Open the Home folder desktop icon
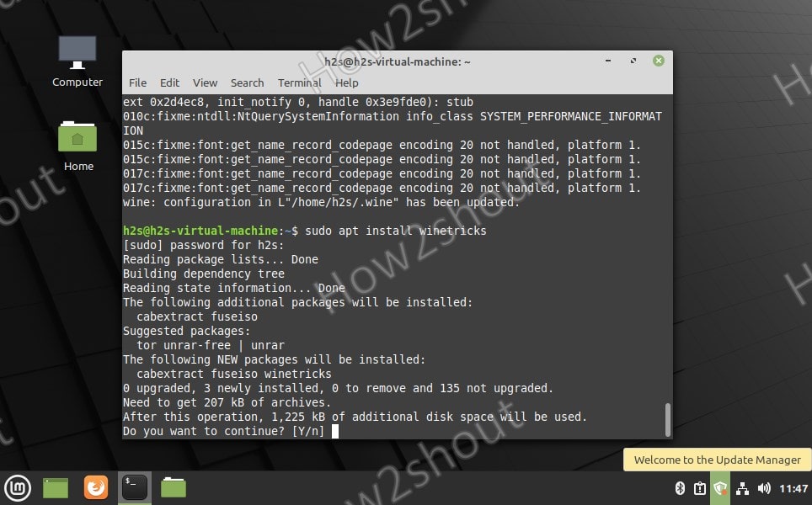 [77, 146]
